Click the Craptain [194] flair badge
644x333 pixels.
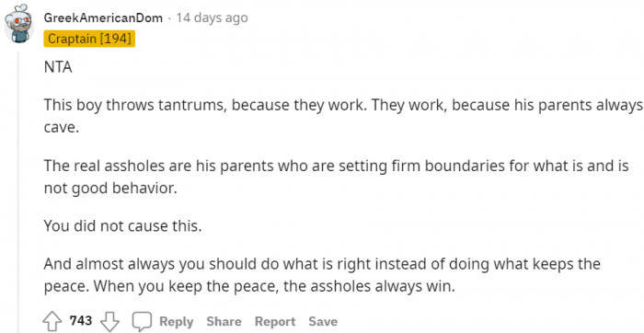tap(89, 39)
